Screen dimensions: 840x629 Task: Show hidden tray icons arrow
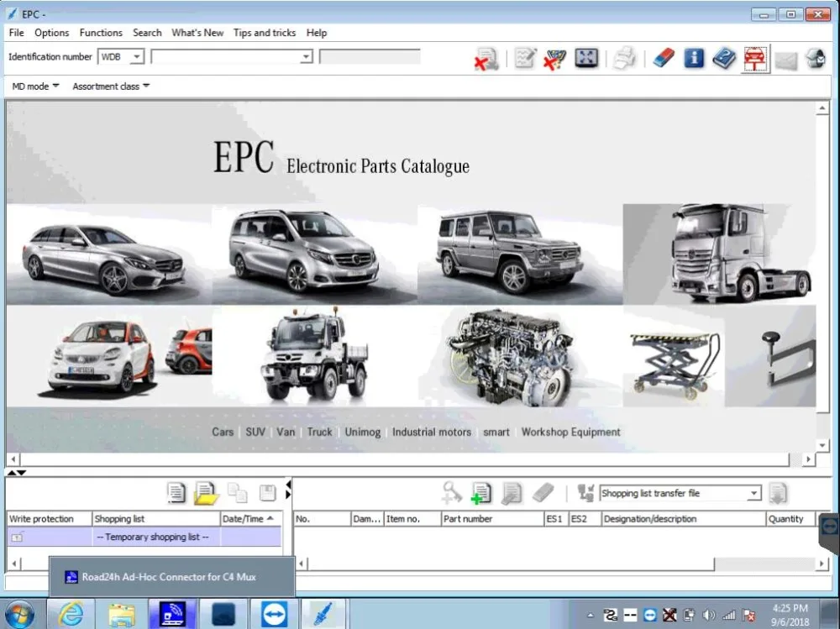[x=591, y=615]
